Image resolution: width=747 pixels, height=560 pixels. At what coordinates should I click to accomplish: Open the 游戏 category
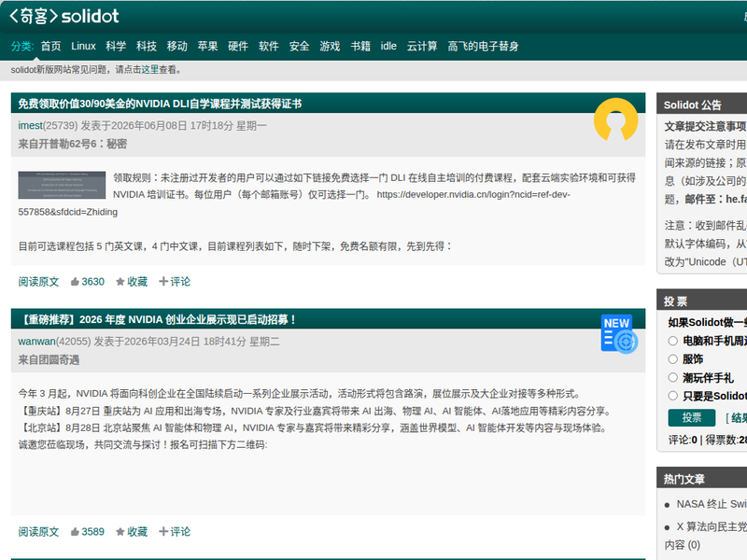point(331,46)
